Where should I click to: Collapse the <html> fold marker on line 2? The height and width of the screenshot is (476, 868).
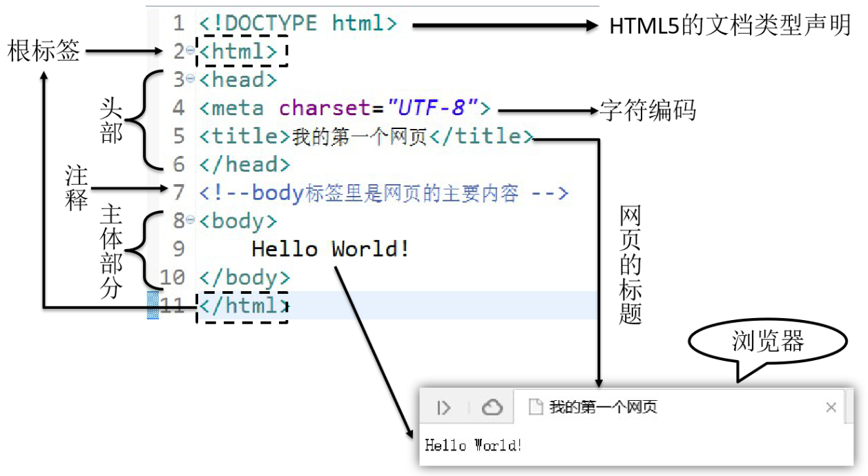point(191,52)
